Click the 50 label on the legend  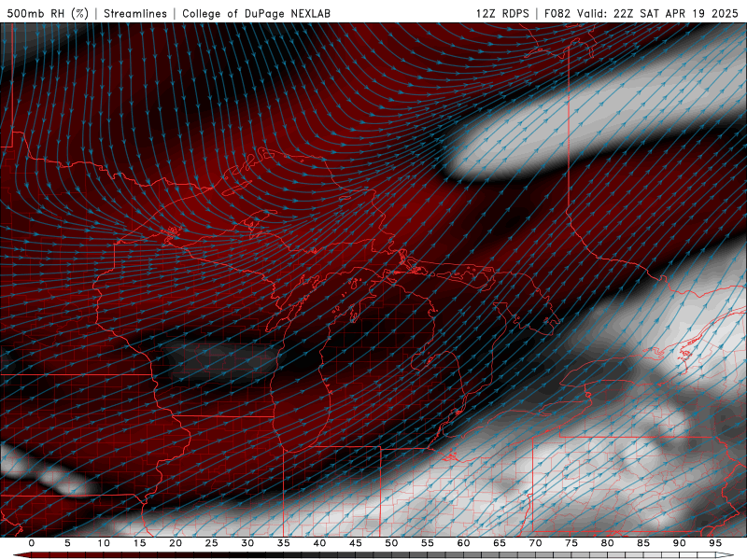point(391,543)
